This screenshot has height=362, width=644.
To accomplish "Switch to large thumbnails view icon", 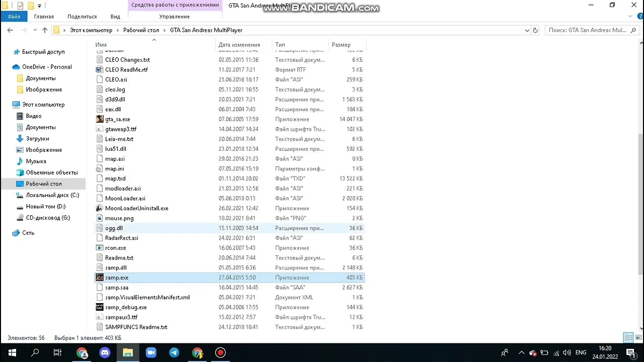I will 638,337.
